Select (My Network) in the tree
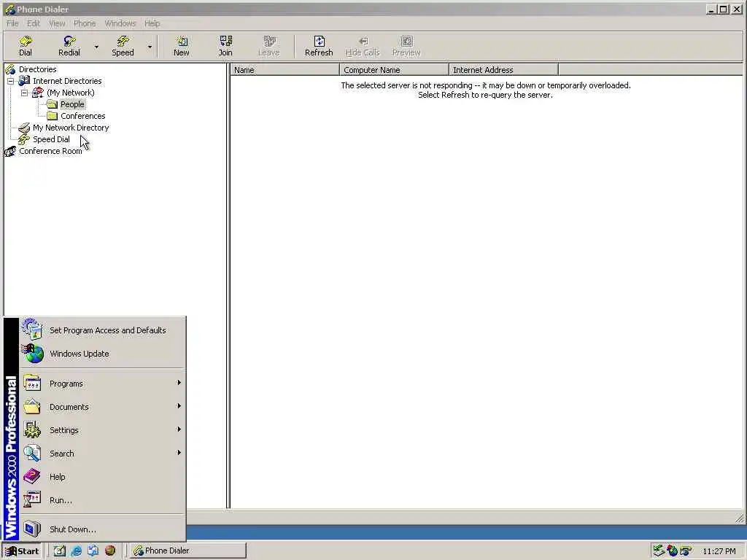747x560 pixels. click(71, 93)
